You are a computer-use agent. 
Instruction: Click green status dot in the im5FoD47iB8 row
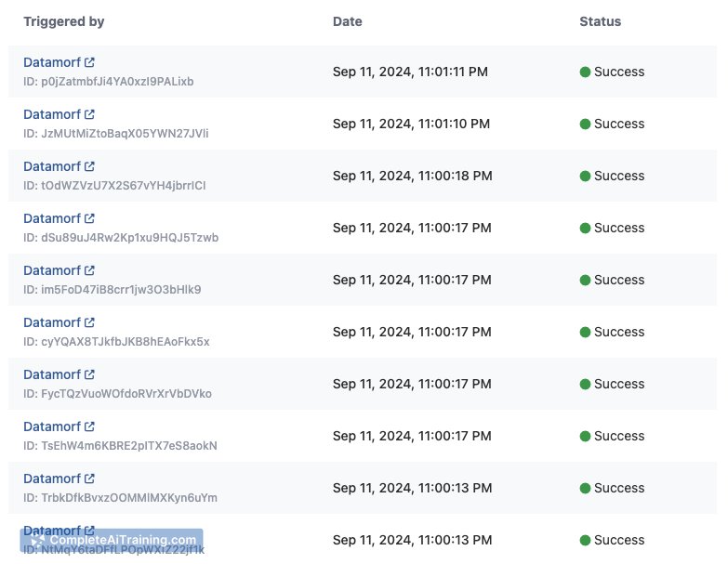[585, 280]
